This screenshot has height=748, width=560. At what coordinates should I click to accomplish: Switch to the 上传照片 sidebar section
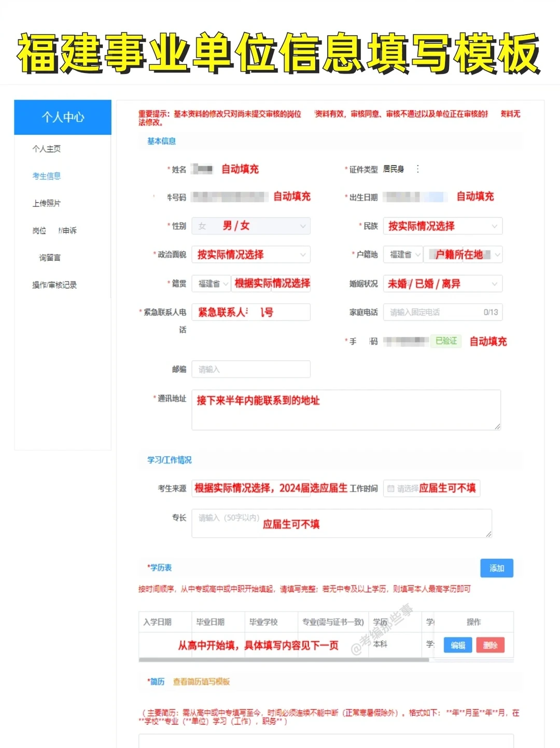[x=47, y=203]
